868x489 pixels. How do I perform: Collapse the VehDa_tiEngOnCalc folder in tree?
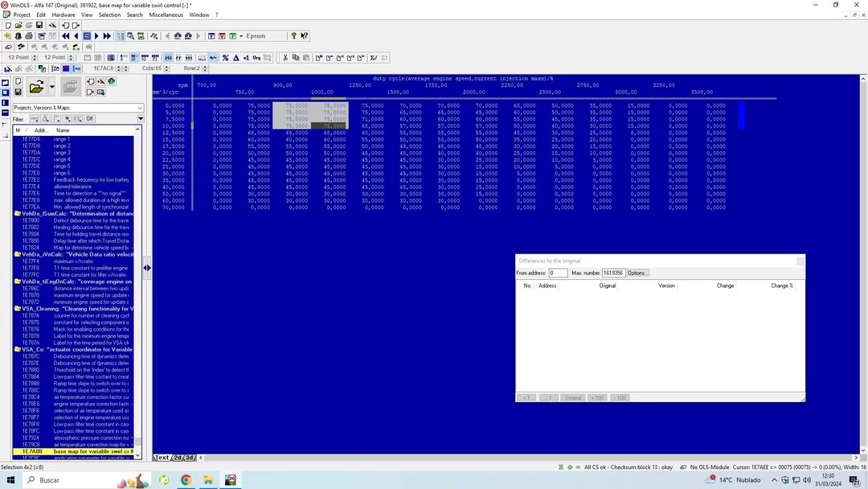click(x=17, y=281)
